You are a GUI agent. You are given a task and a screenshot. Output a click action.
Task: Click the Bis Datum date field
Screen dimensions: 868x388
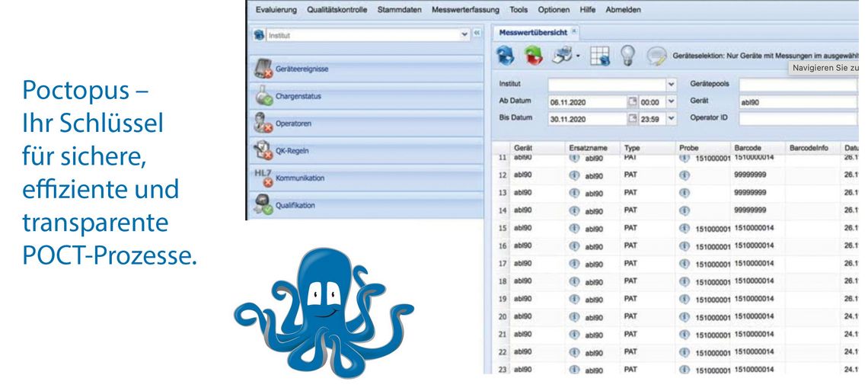click(587, 119)
